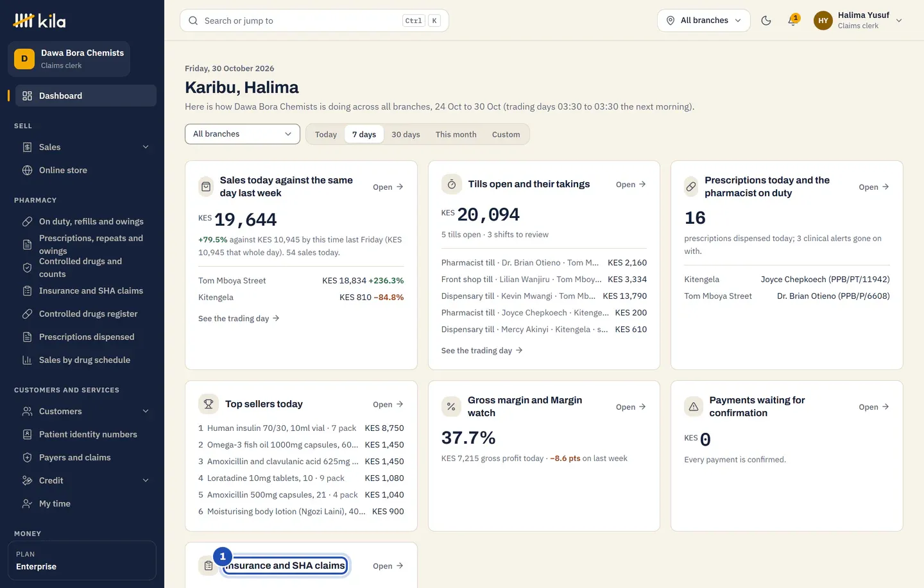This screenshot has width=924, height=588.
Task: Click Payments waiting warning icon
Action: (694, 407)
